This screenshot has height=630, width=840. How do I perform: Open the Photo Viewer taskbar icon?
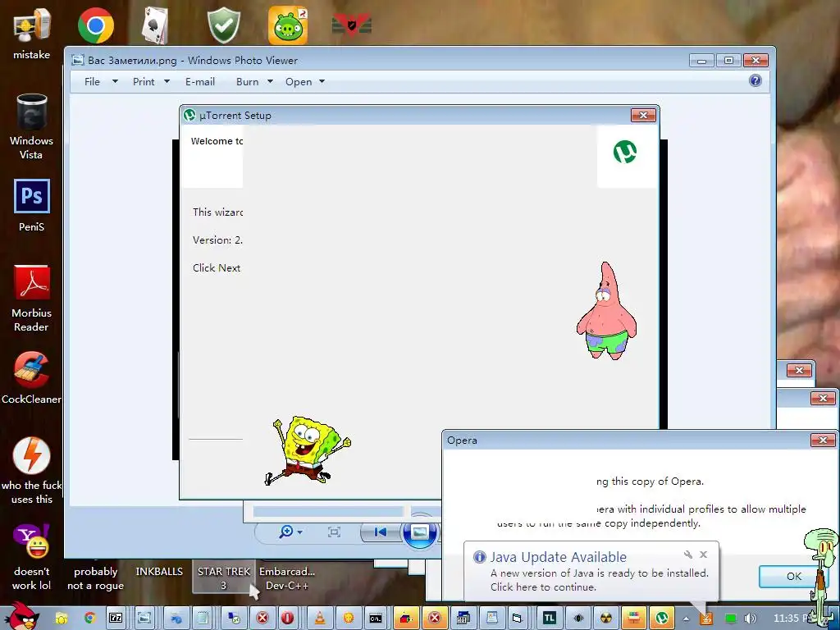tap(144, 618)
